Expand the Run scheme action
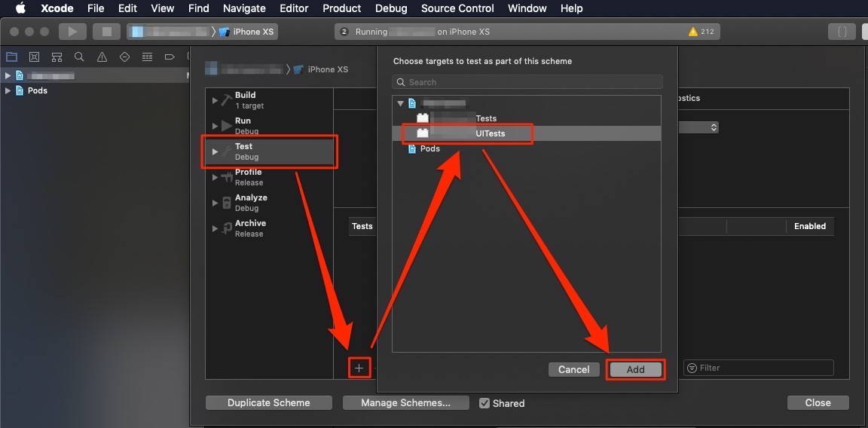Viewport: 868px width, 428px height. [x=215, y=126]
